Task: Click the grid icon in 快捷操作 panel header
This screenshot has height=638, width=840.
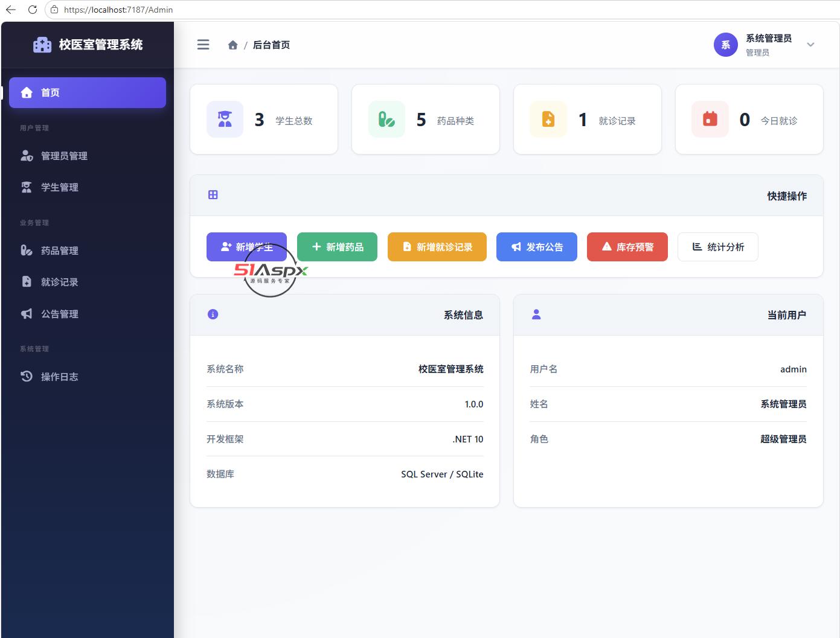Action: click(213, 195)
